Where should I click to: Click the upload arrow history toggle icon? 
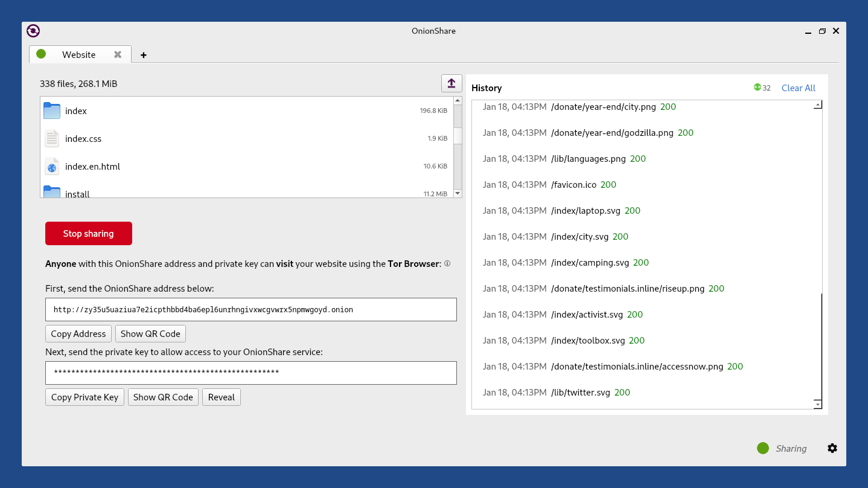pyautogui.click(x=452, y=83)
